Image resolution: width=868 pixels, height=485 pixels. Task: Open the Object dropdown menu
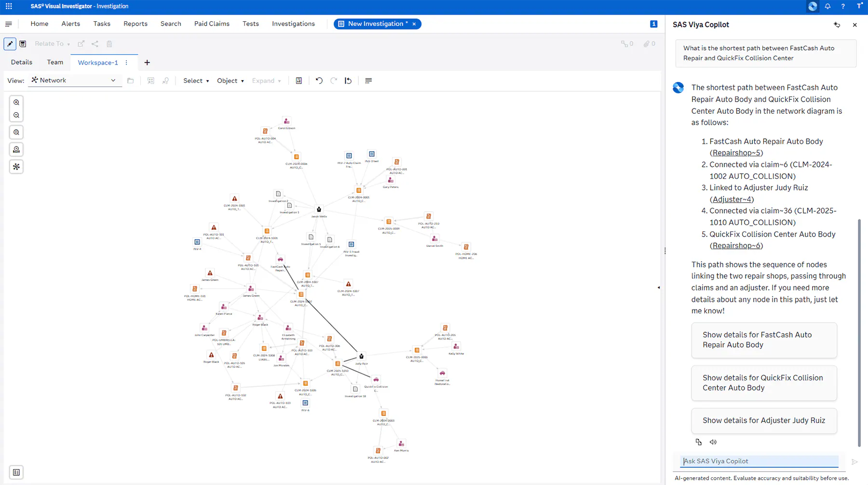[x=231, y=81]
